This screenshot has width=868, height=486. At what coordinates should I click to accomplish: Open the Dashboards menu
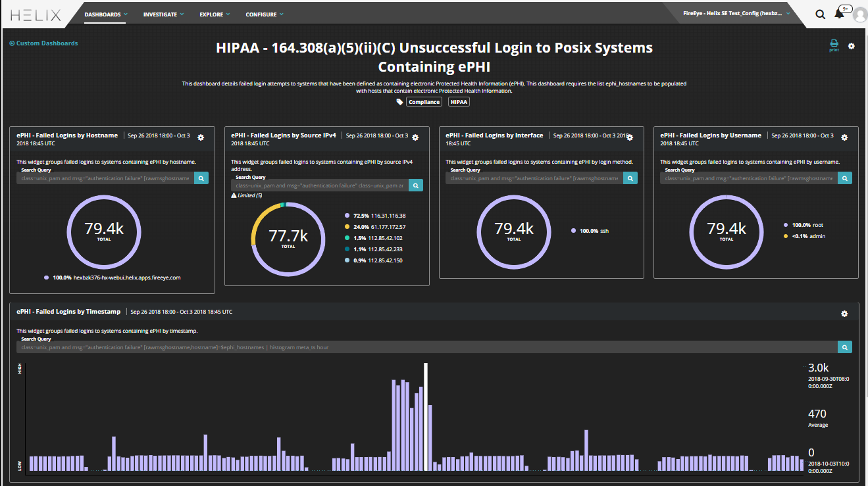[x=106, y=14]
